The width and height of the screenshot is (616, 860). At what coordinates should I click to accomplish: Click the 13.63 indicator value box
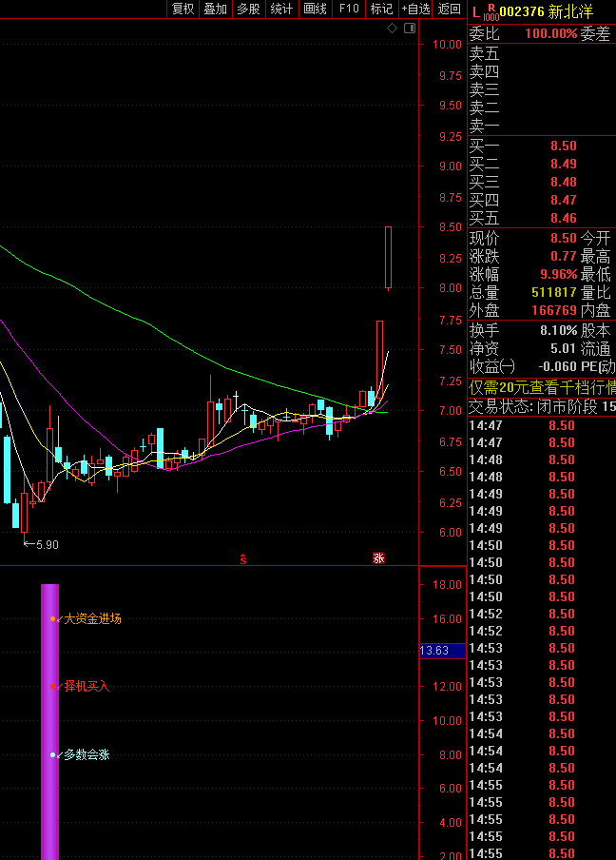442,651
